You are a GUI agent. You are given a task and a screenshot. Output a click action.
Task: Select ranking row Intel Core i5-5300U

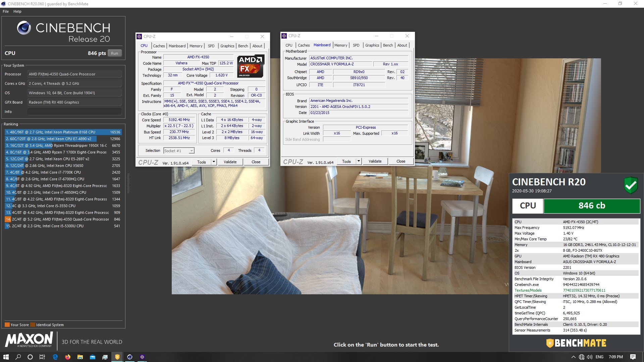(63, 226)
